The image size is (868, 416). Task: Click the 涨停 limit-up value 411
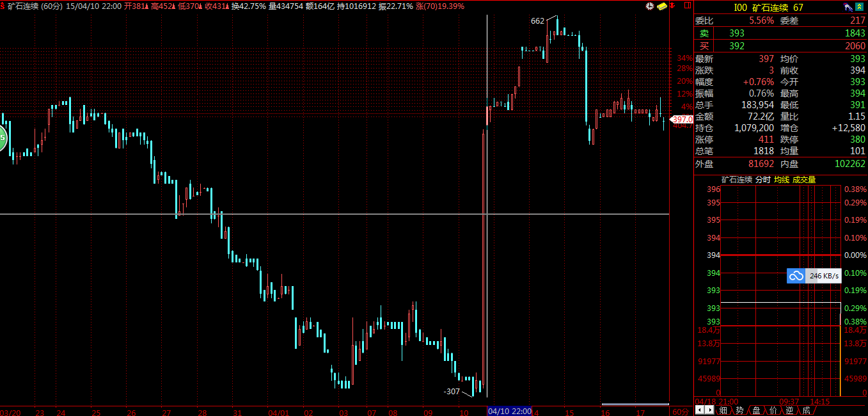(x=766, y=140)
